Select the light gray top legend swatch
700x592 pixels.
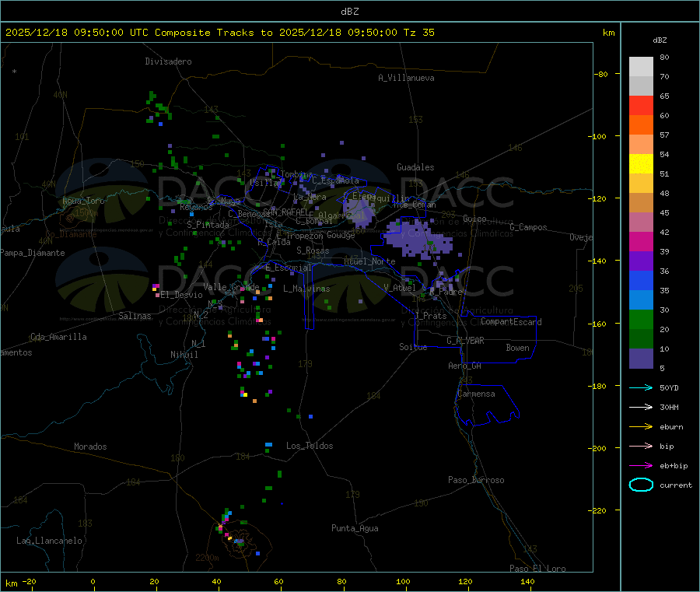[641, 66]
